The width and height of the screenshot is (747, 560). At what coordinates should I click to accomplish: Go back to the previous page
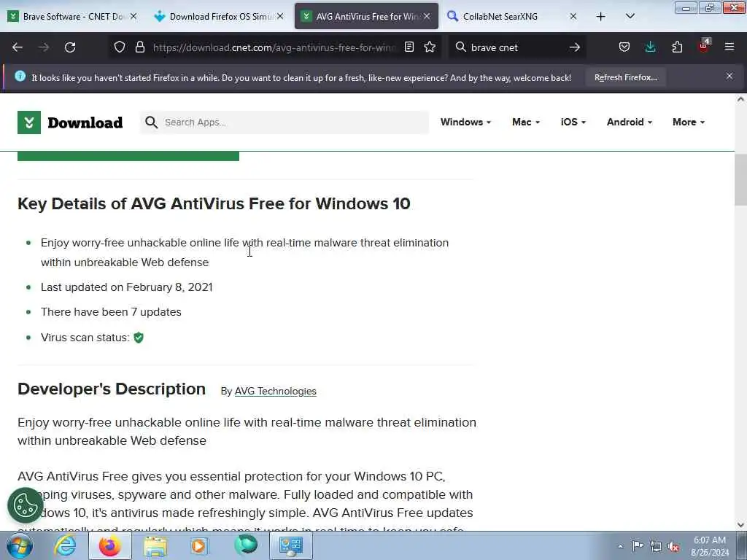click(18, 47)
